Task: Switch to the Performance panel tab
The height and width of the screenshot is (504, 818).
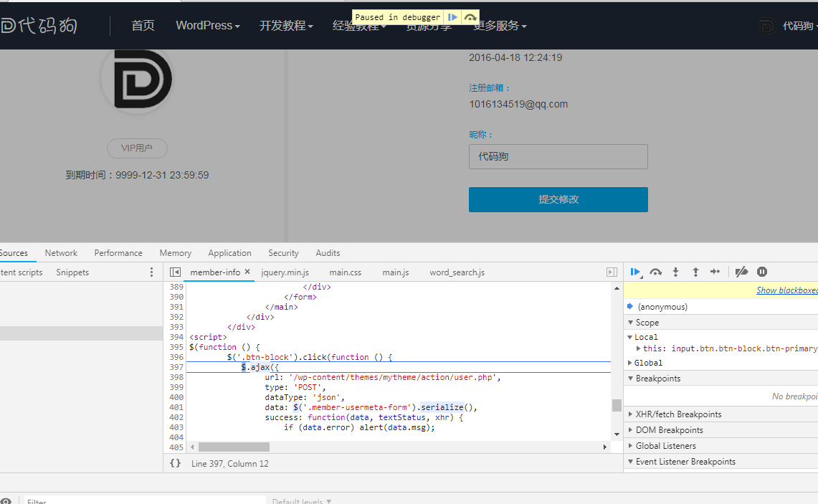Action: coord(118,253)
